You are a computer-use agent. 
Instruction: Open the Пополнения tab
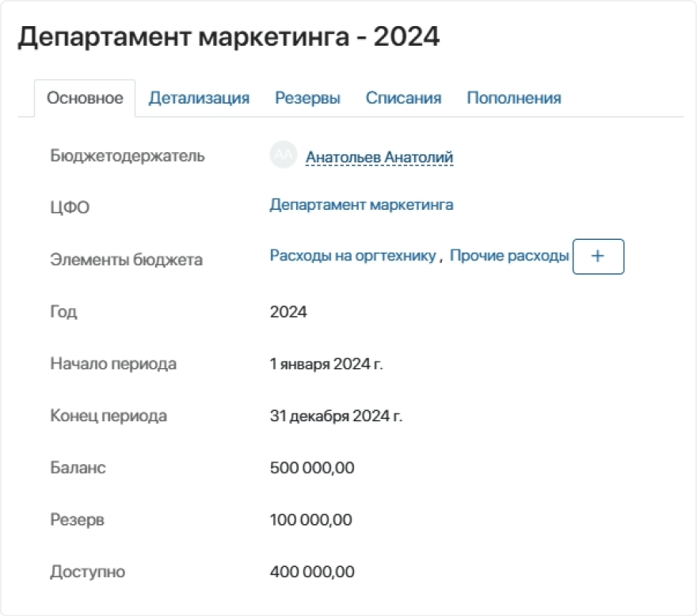513,98
